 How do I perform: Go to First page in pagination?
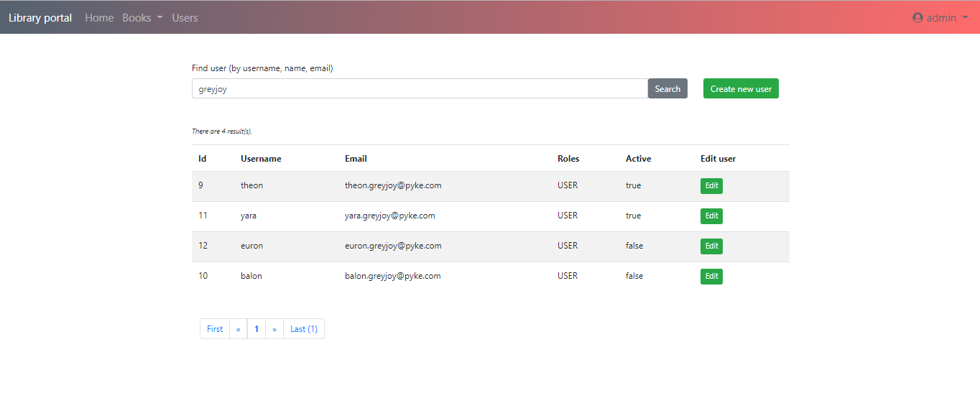point(215,329)
